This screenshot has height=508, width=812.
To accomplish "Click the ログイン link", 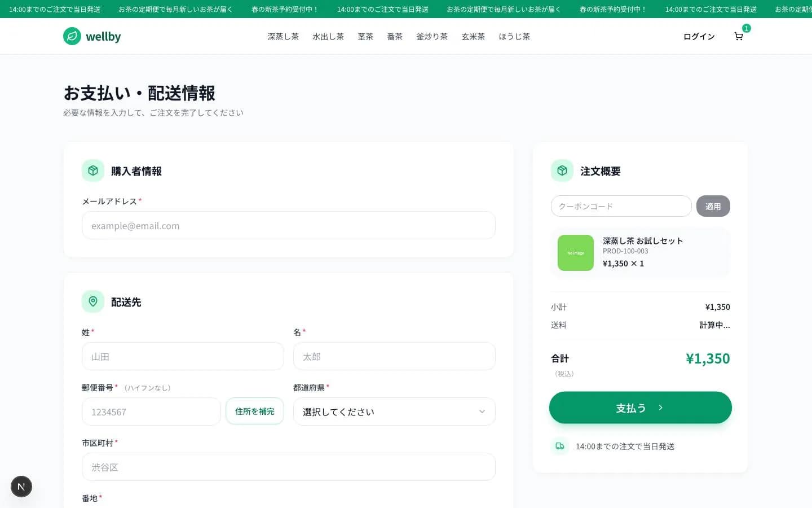I will click(x=699, y=36).
